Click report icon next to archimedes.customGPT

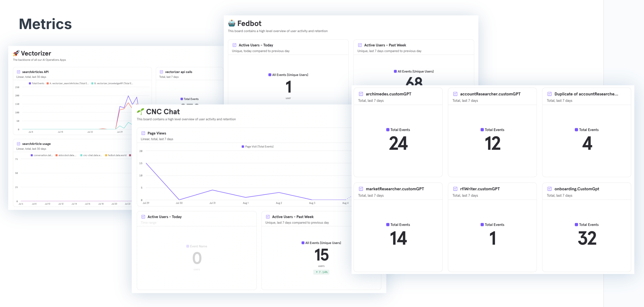(x=361, y=94)
